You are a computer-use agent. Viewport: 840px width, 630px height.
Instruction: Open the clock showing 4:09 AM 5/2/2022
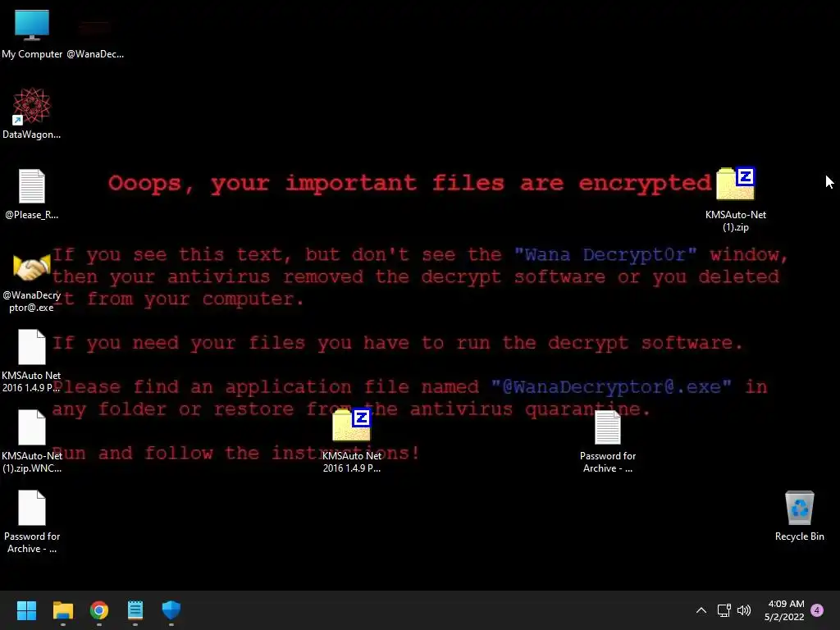tap(785, 610)
